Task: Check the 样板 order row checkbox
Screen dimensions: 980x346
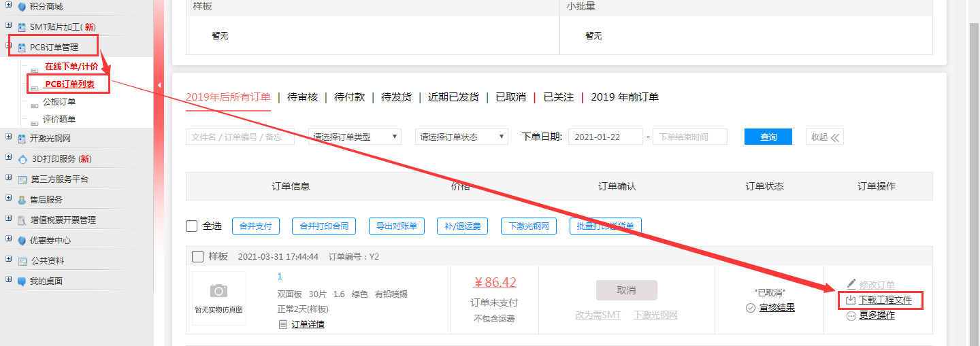Action: [x=198, y=256]
